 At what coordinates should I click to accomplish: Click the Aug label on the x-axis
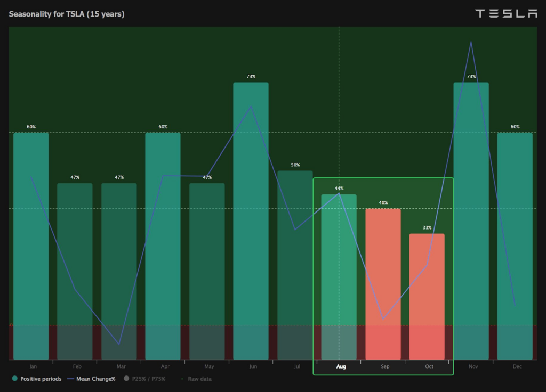(x=341, y=366)
